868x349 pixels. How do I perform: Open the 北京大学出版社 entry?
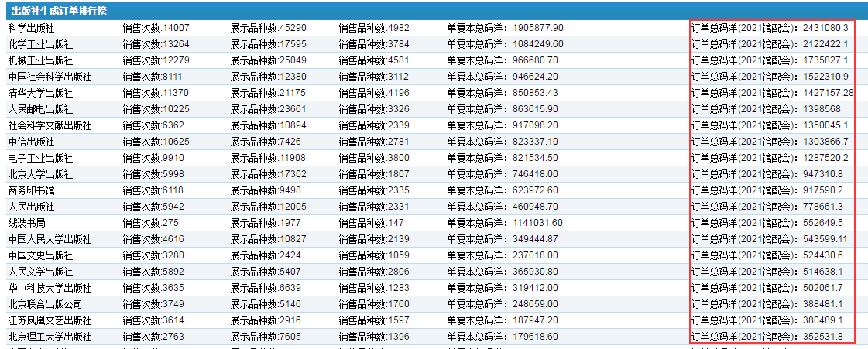point(40,174)
